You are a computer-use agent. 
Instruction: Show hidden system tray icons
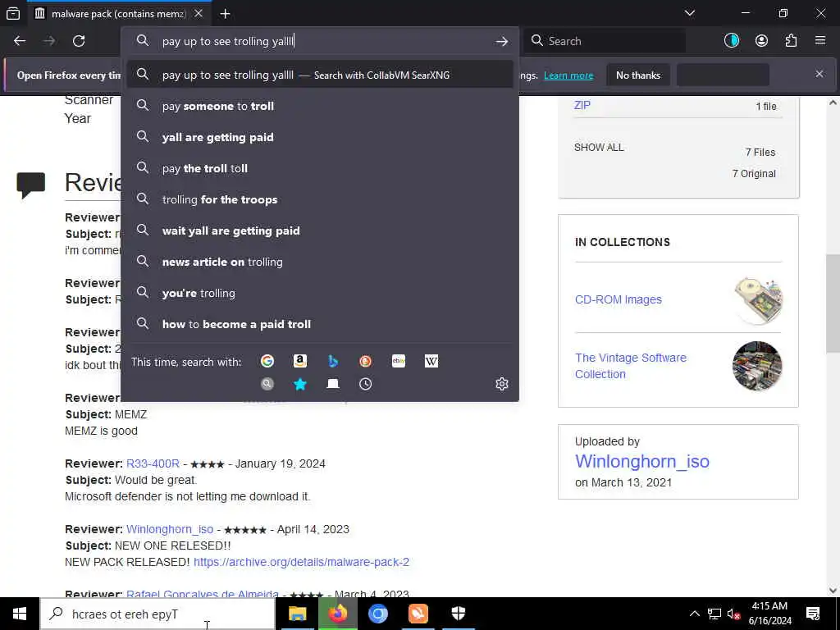(694, 614)
